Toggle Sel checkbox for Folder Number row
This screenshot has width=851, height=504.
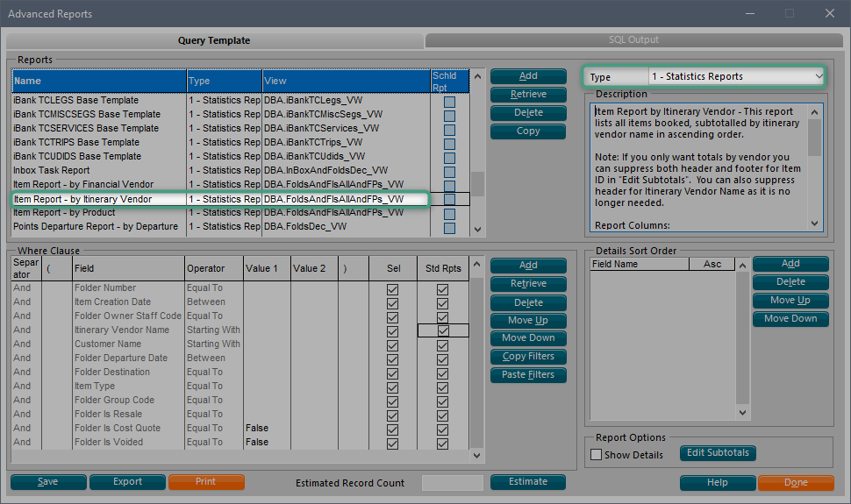[x=392, y=289]
